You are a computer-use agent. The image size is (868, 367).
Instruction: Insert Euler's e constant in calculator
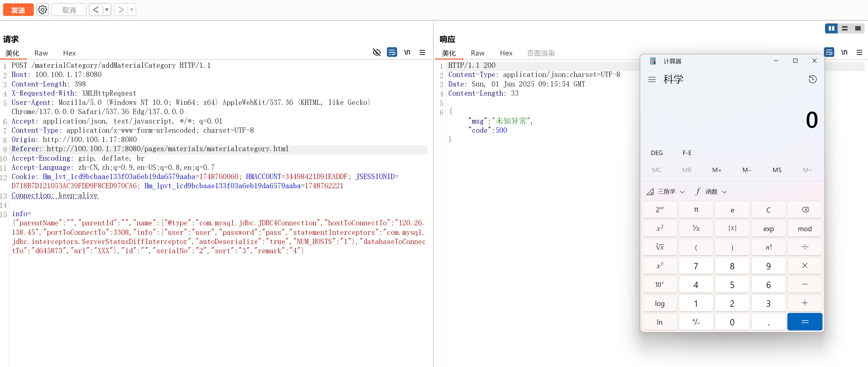pyautogui.click(x=732, y=210)
